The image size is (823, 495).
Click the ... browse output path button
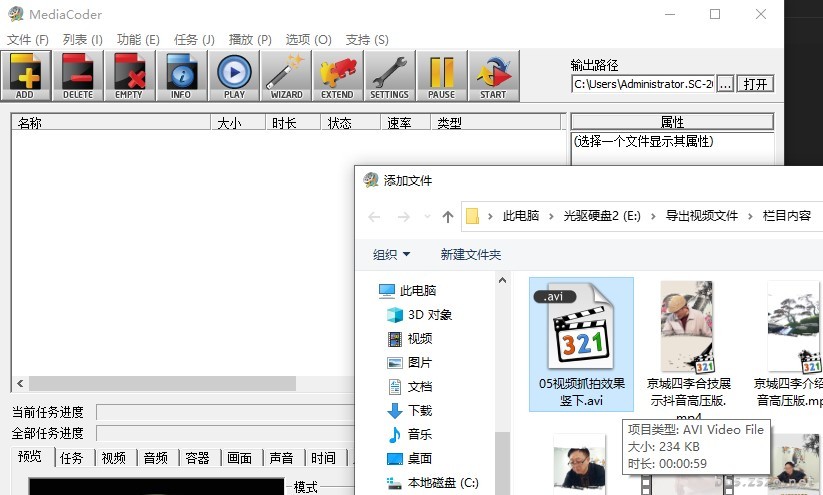pyautogui.click(x=725, y=84)
